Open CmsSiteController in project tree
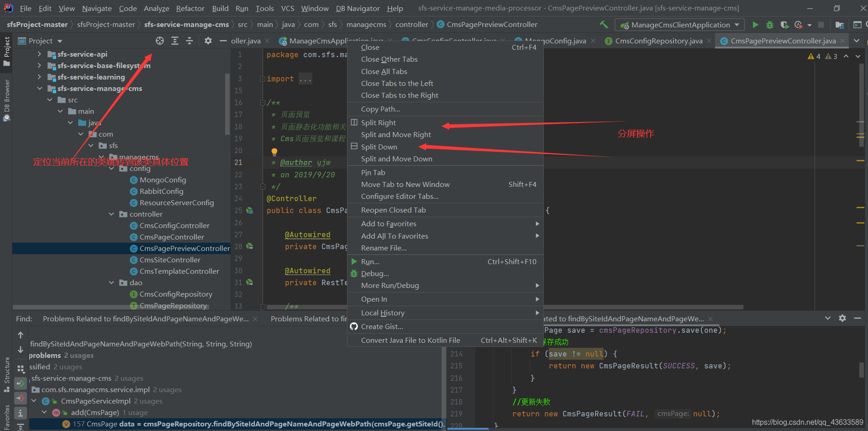Image resolution: width=868 pixels, height=431 pixels. tap(170, 260)
